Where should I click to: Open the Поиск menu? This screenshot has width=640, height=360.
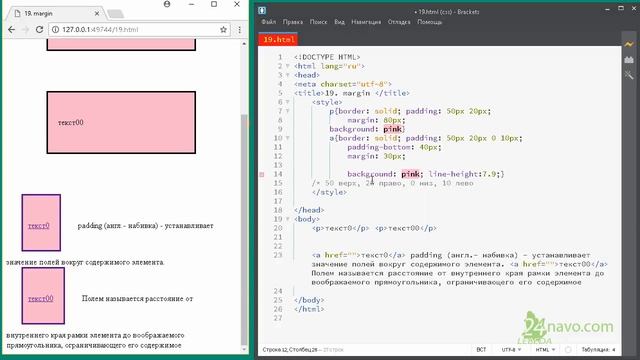pos(318,22)
